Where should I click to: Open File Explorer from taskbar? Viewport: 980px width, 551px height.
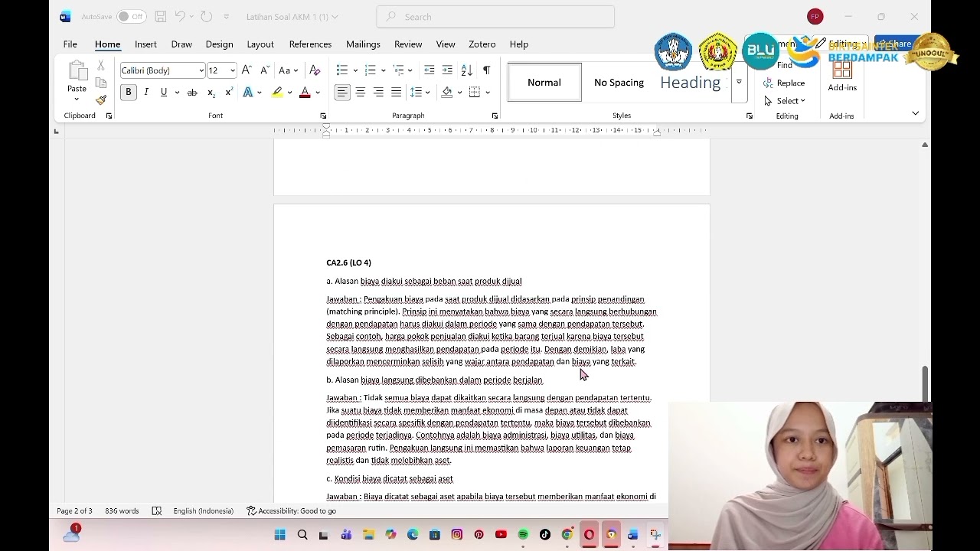(368, 535)
